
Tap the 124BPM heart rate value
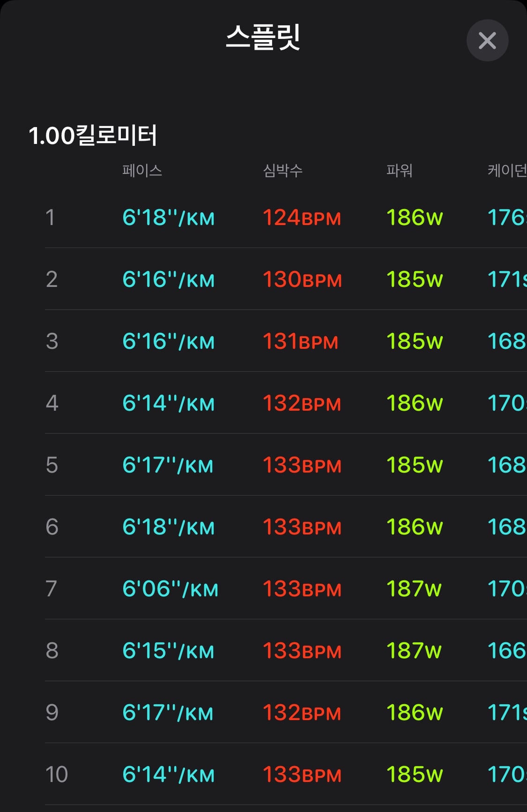[x=302, y=218]
